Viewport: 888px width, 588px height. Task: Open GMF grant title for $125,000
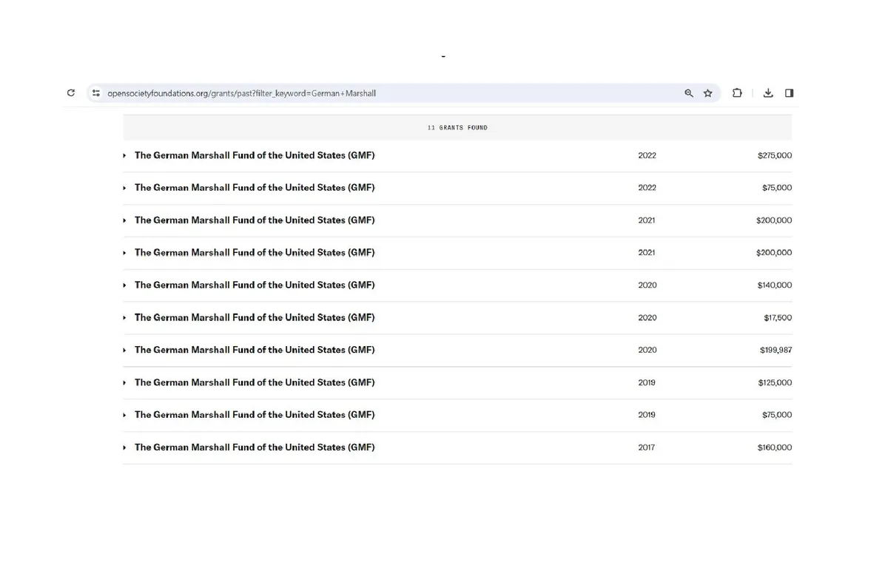tap(255, 382)
